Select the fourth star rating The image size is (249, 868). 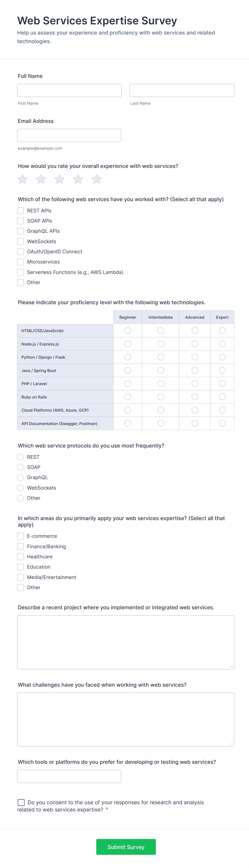pyautogui.click(x=78, y=179)
